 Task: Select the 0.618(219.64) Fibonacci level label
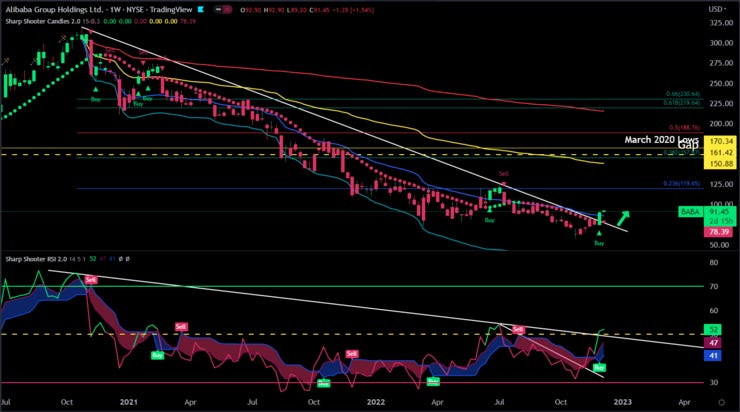(681, 103)
